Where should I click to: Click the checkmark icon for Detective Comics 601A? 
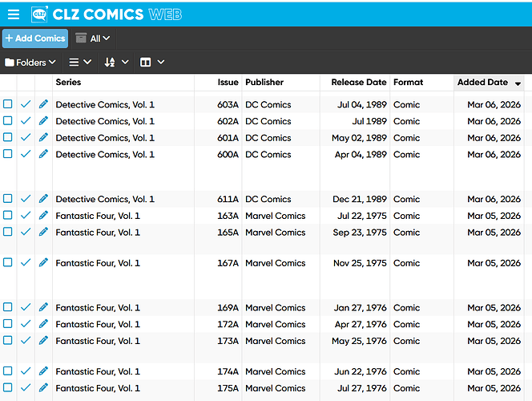tap(26, 137)
